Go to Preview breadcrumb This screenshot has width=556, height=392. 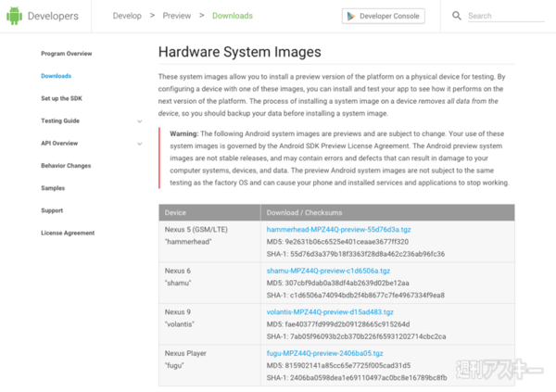177,16
